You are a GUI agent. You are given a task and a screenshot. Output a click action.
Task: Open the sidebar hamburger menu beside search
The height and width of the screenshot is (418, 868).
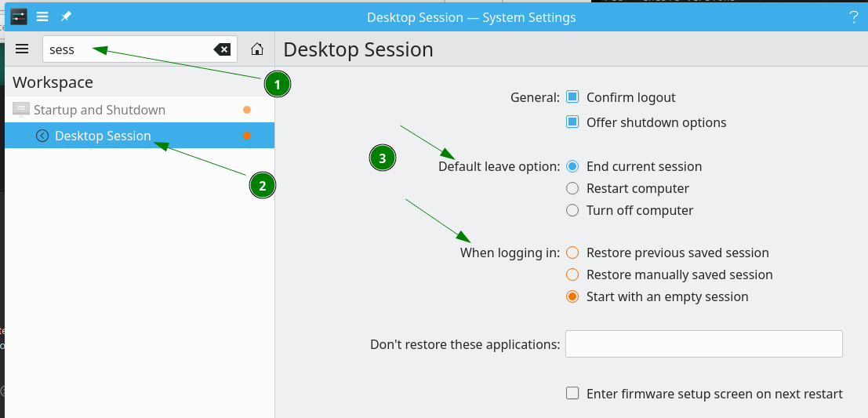[22, 49]
